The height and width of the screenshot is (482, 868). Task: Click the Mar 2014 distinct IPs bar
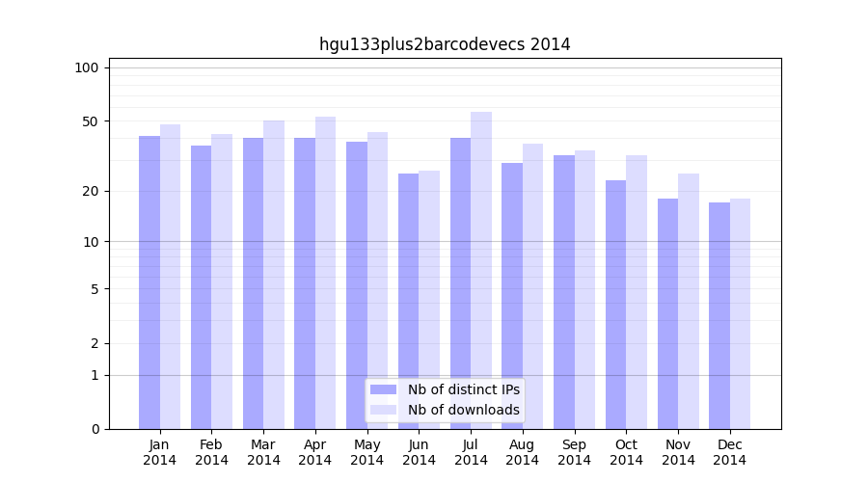point(253,283)
